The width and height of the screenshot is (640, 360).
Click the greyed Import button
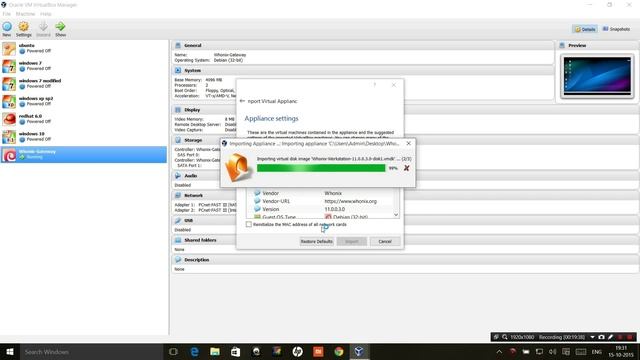[x=351, y=242]
